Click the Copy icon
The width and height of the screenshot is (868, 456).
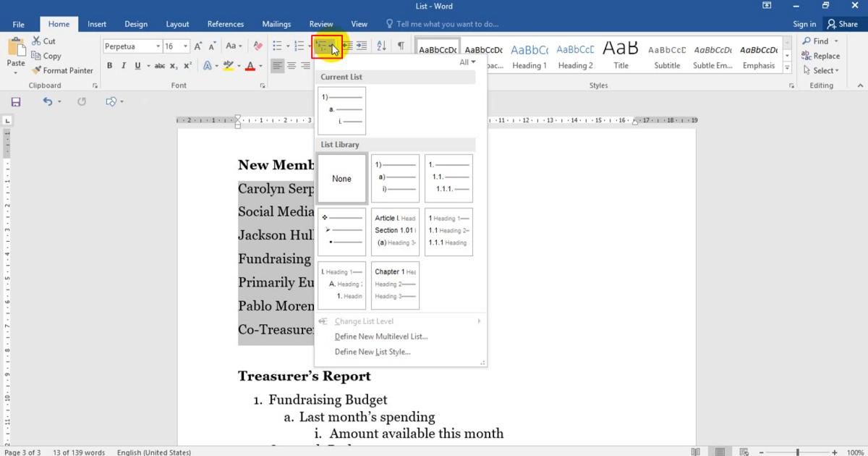[36, 56]
